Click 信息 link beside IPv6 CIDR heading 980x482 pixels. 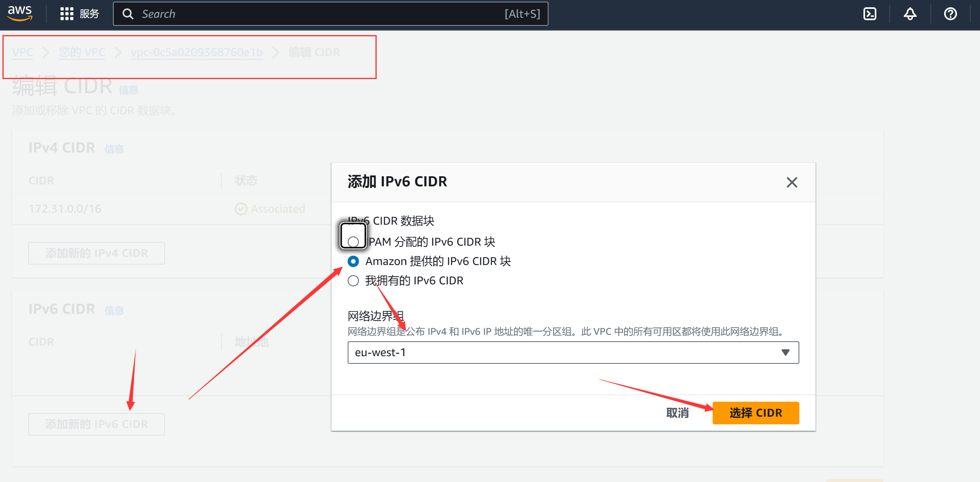pos(114,311)
